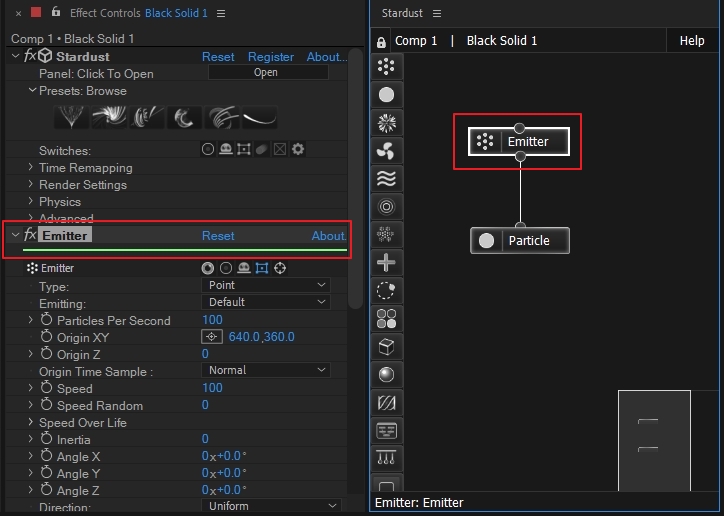
Task: Add a Replica node with the starburst icon
Action: pyautogui.click(x=386, y=123)
